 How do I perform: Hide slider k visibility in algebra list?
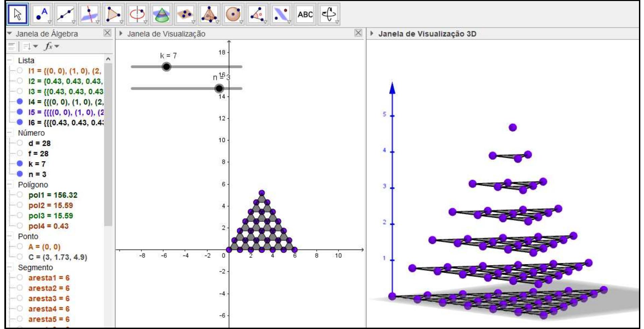tap(20, 163)
